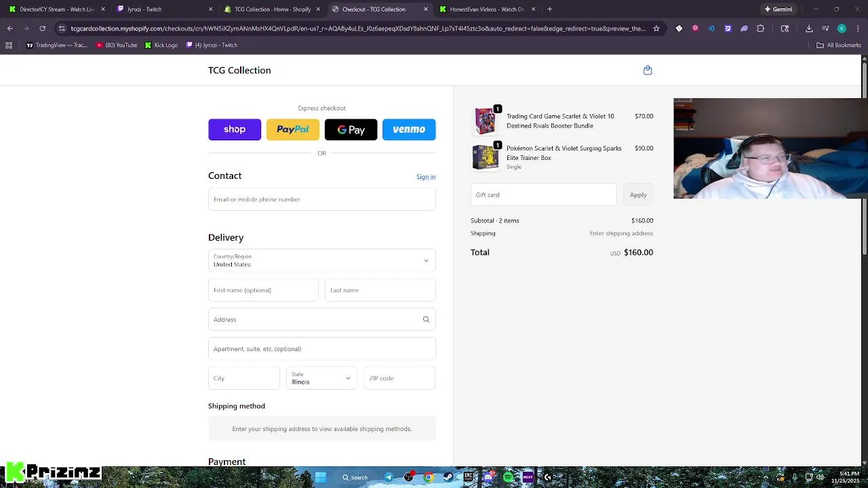
Task: Open Telegram from the taskbar
Action: coord(389,477)
